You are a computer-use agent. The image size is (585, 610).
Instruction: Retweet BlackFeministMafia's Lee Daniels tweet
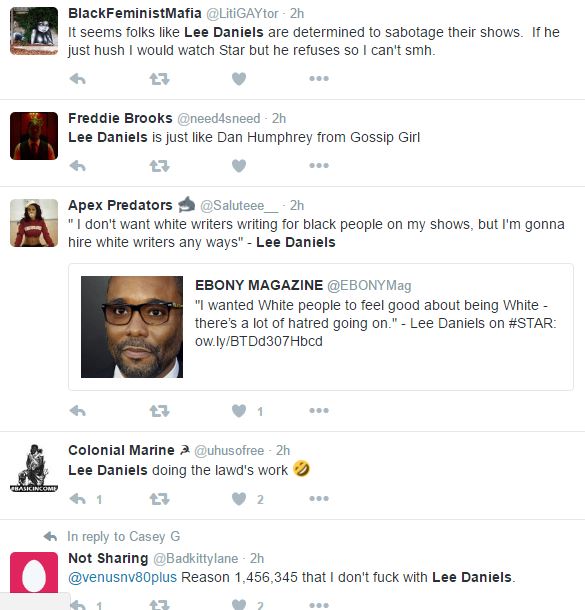(159, 79)
